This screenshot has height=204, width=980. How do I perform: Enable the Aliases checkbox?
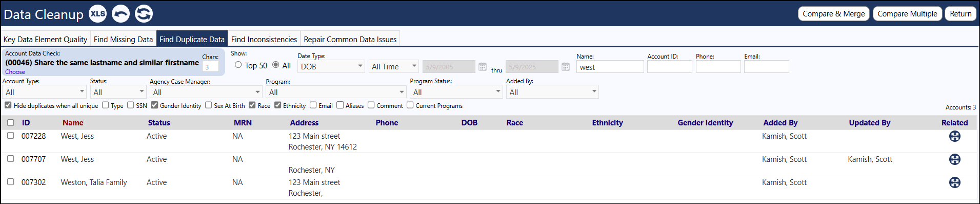[x=340, y=105]
